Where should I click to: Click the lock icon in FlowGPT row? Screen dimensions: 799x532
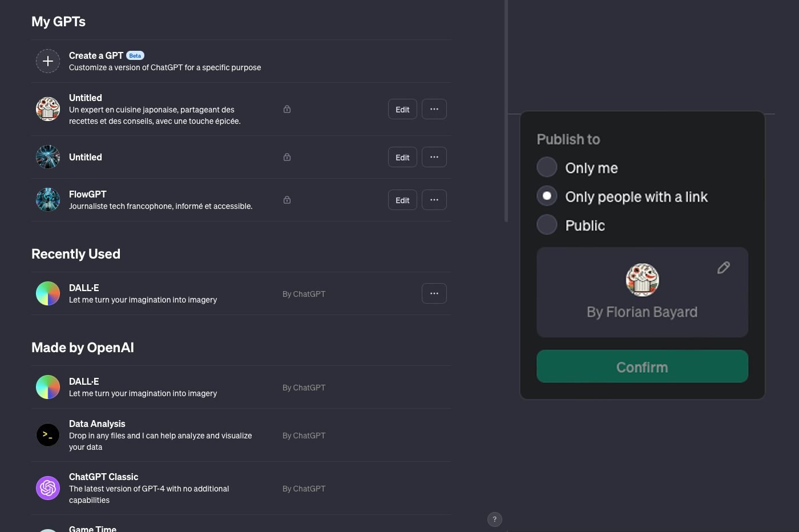pyautogui.click(x=287, y=200)
